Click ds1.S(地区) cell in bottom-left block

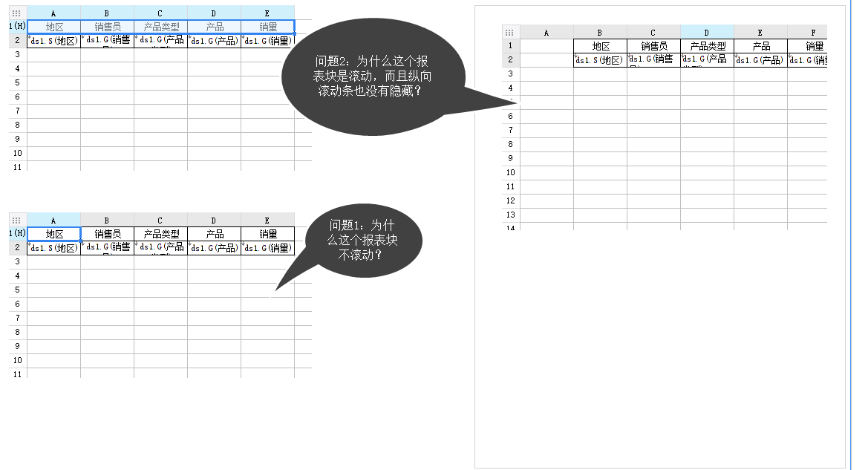pyautogui.click(x=53, y=247)
